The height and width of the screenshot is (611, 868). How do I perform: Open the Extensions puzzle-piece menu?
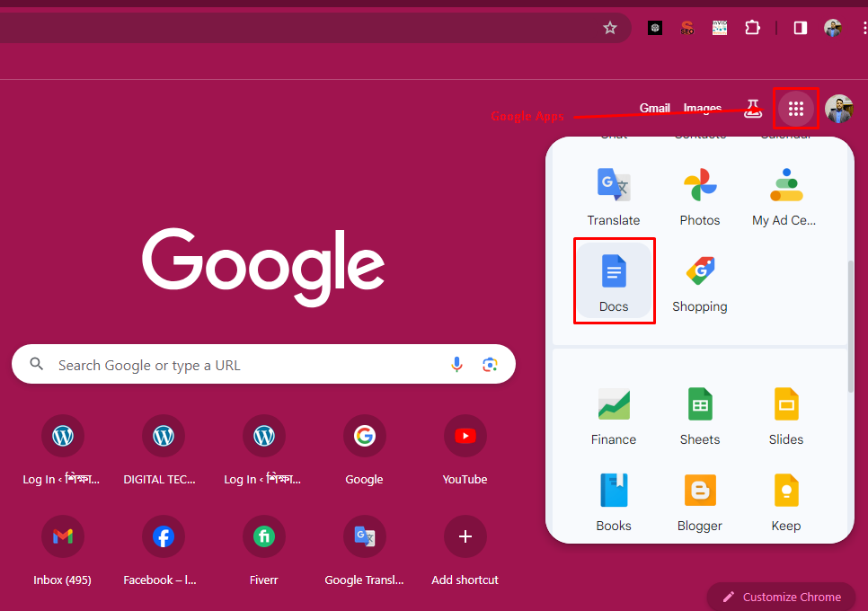click(x=752, y=28)
